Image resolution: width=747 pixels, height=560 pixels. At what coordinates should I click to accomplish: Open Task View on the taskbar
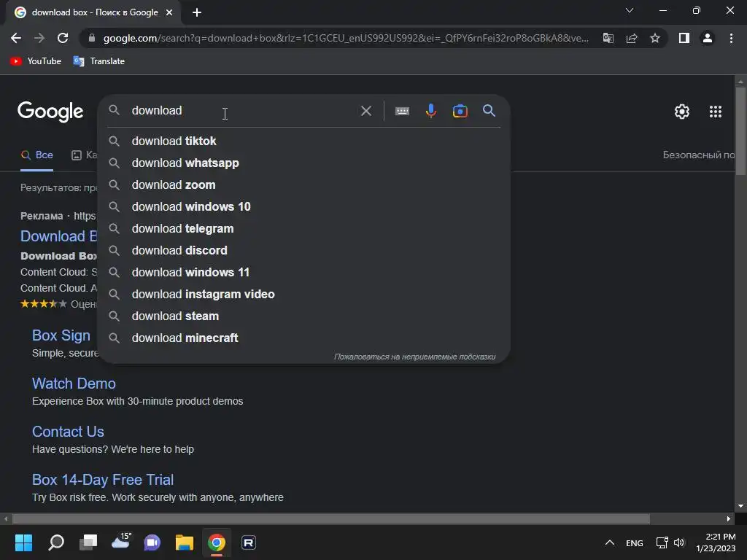coord(88,542)
